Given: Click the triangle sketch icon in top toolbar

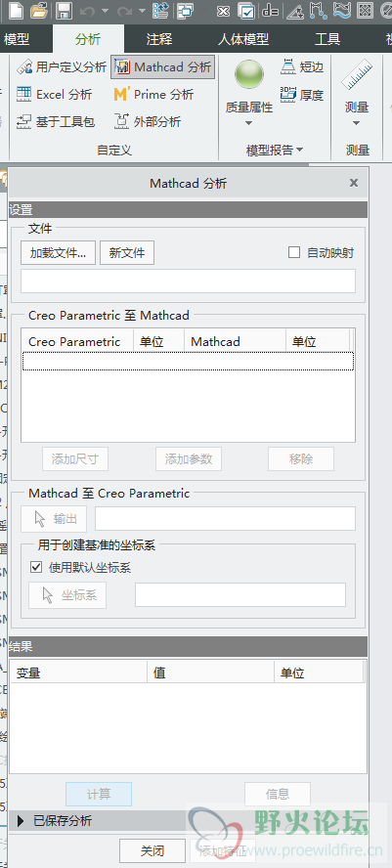Looking at the screenshot, I should (294, 10).
